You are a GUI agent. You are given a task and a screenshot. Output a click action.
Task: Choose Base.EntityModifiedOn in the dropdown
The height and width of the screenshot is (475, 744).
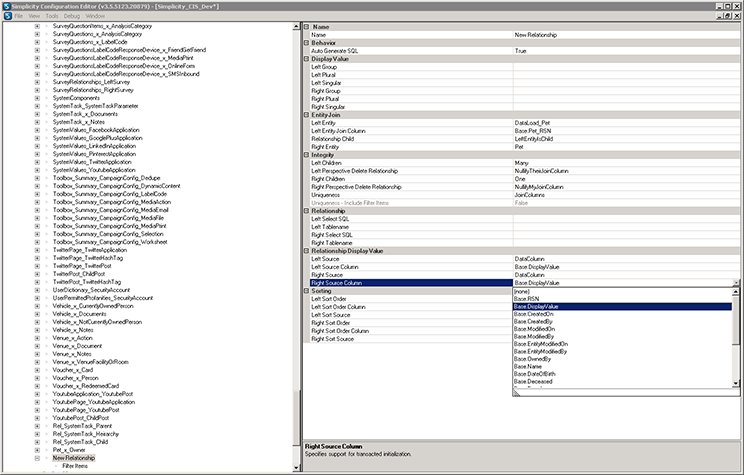(x=622, y=344)
